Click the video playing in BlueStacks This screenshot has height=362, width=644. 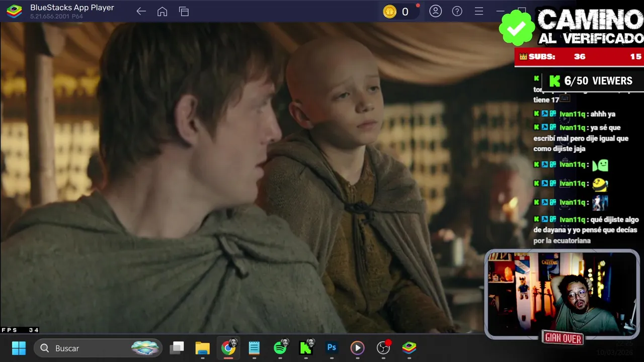click(242, 178)
